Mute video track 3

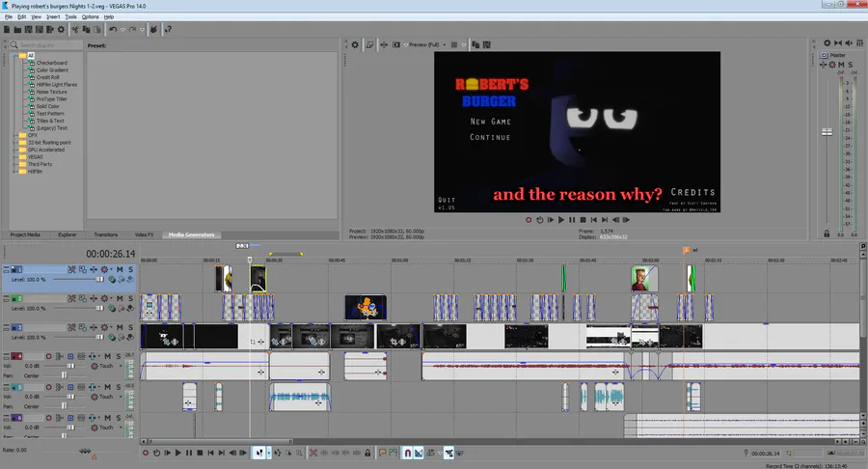[x=120, y=327]
